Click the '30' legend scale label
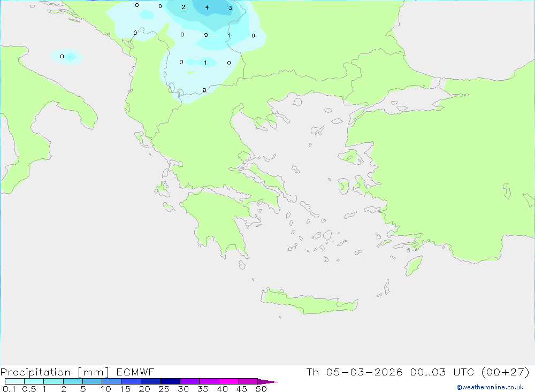The height and width of the screenshot is (392, 535). click(x=184, y=389)
